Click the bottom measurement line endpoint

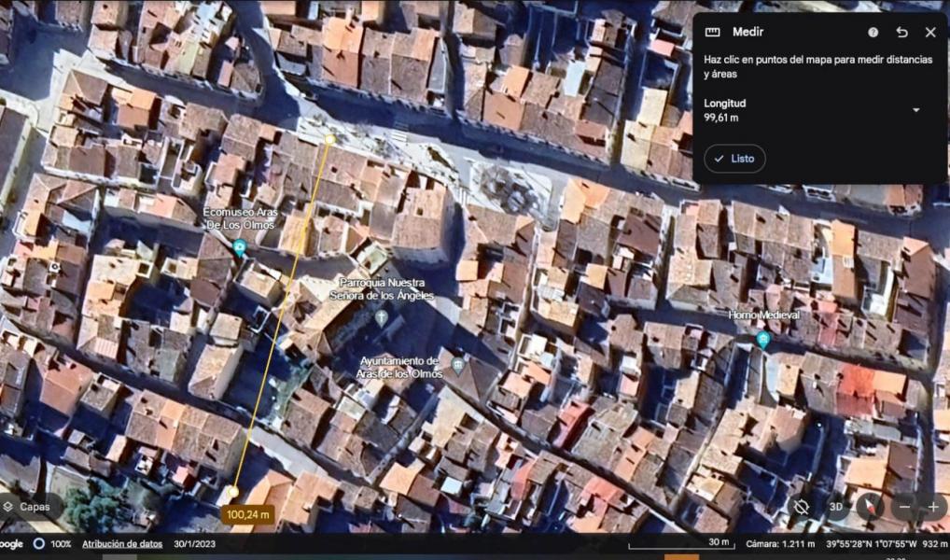coord(233,492)
